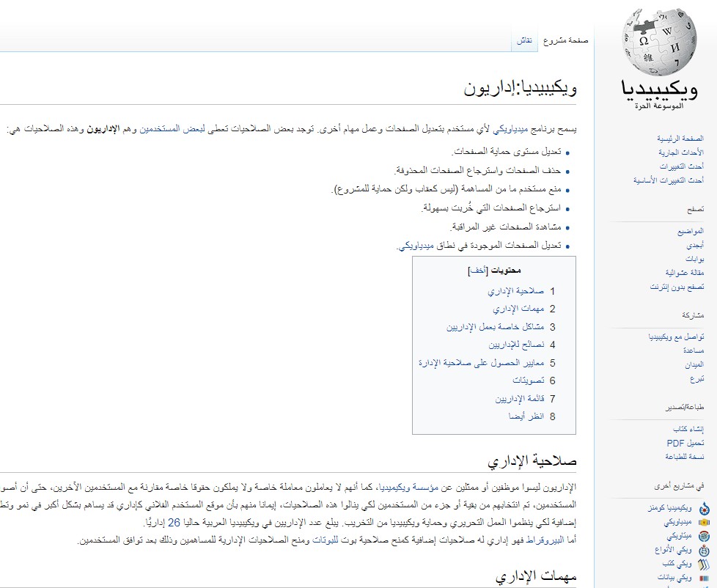717x588 pixels.
Task: Click the مشاركة sidebar section header
Action: tap(694, 315)
